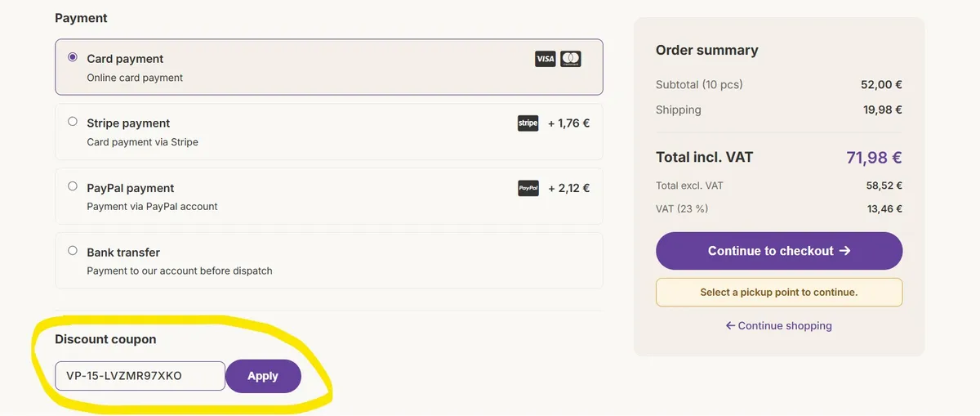This screenshot has height=416, width=980.
Task: Click the Visa card icon
Action: 545,59
